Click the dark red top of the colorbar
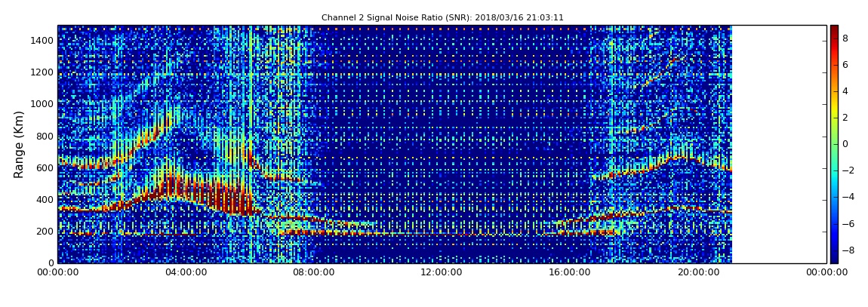The image size is (868, 307). pyautogui.click(x=834, y=29)
